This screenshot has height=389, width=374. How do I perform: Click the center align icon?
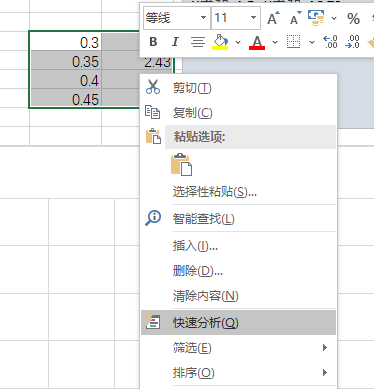(198, 42)
